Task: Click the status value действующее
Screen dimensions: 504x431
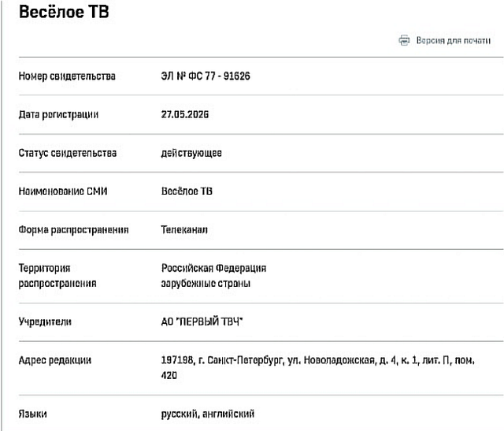Action: (x=191, y=153)
